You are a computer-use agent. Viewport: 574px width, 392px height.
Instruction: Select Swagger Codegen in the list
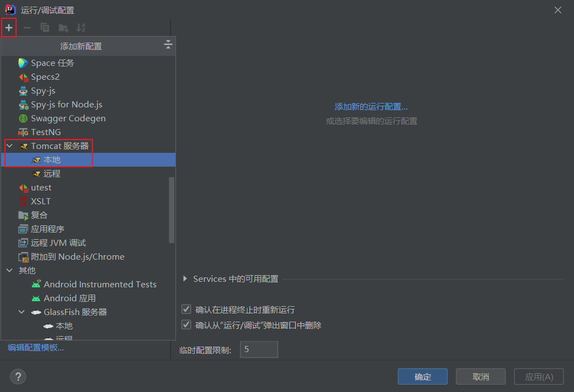click(88, 118)
